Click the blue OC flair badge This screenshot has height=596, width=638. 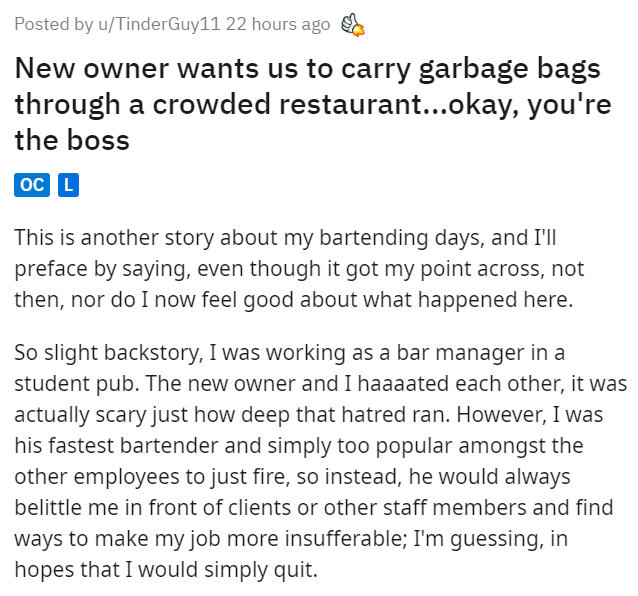coord(31,185)
